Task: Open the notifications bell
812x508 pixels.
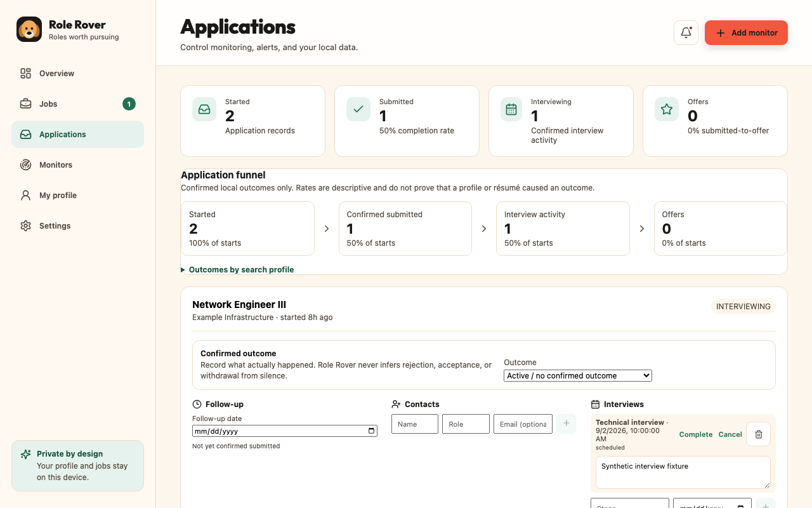Action: tap(686, 33)
